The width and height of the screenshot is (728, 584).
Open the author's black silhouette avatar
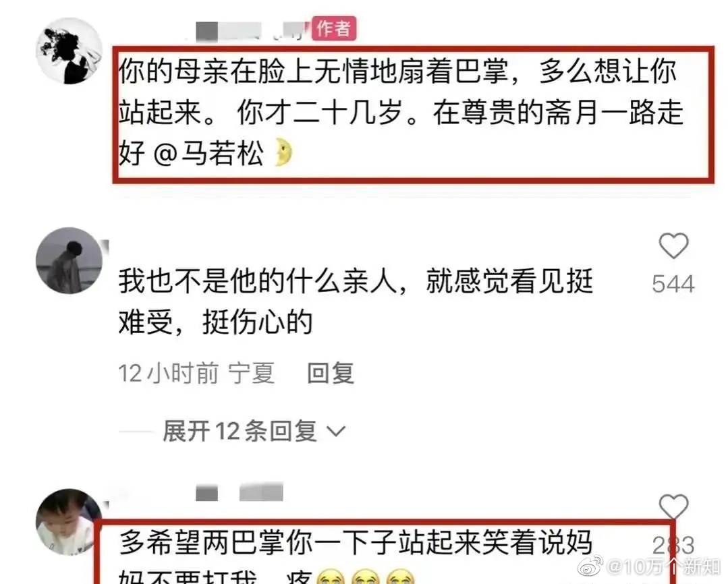pyautogui.click(x=69, y=51)
